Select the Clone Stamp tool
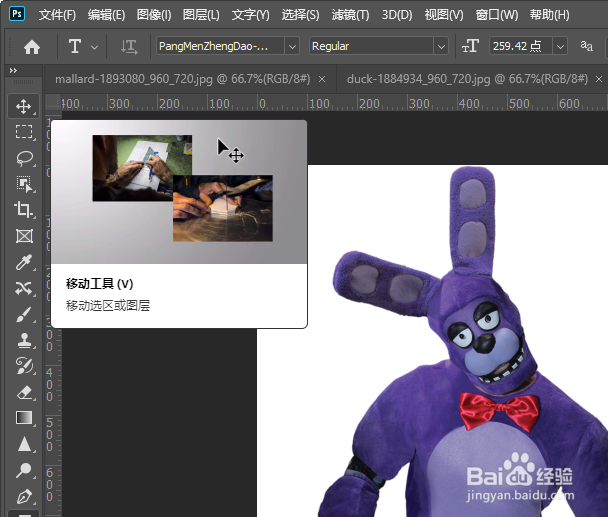The image size is (608, 517). click(x=24, y=340)
